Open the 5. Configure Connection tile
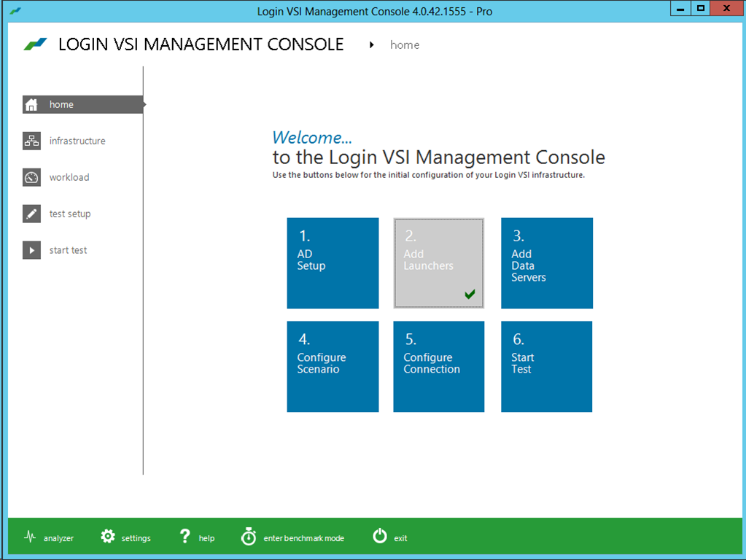Screen dimensions: 746x560 pyautogui.click(x=439, y=366)
